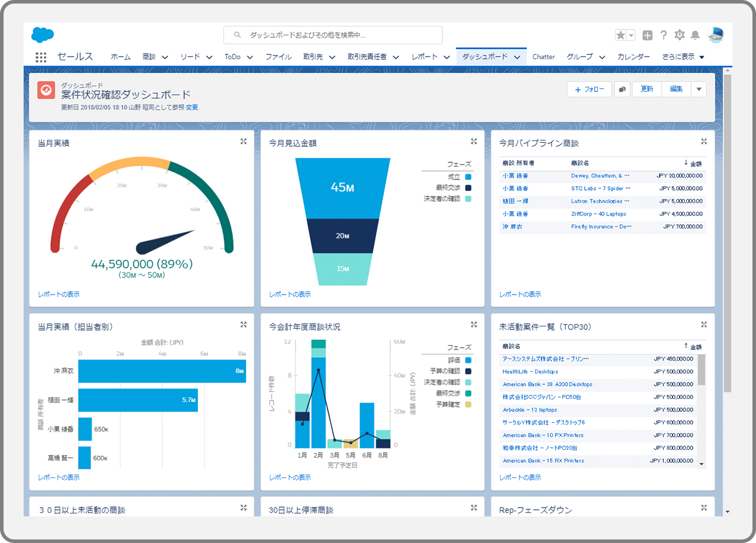Click the フォロー follow button
Viewport: 756px width, 543px height.
coord(589,89)
